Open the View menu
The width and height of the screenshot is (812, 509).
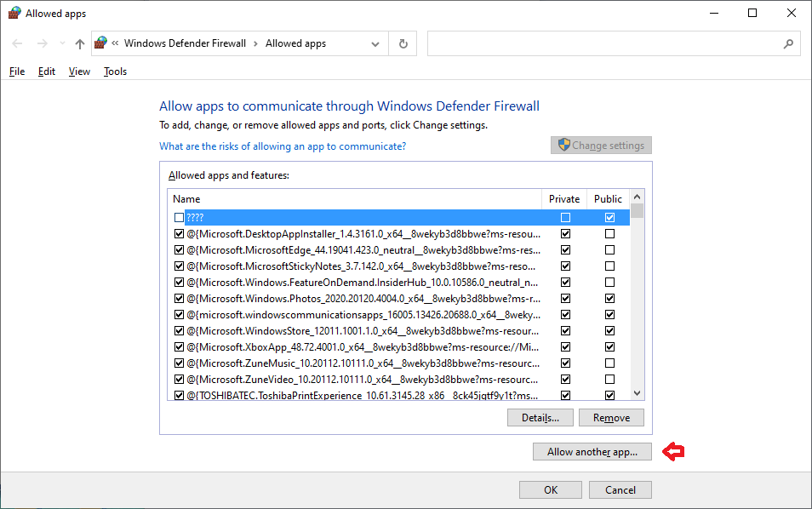[79, 71]
